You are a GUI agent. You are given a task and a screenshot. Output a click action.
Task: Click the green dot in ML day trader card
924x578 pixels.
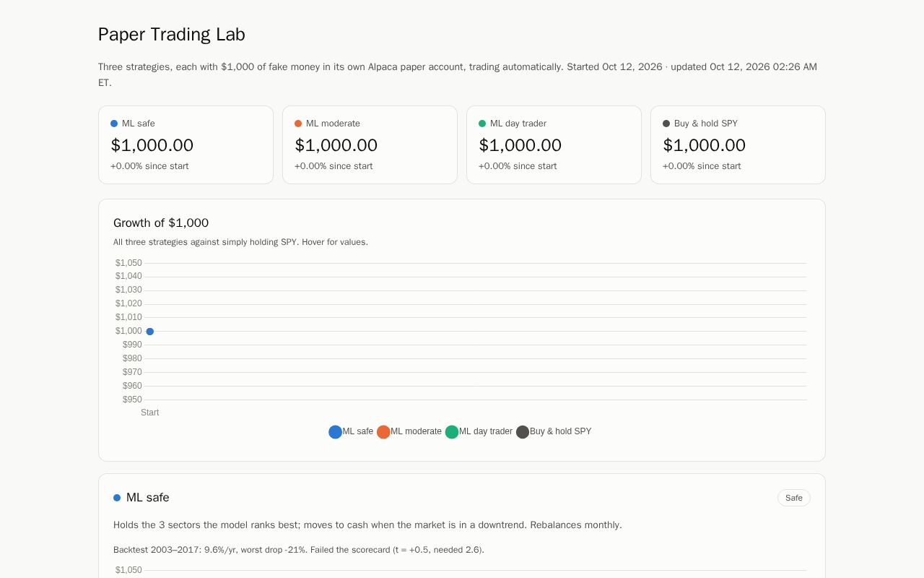click(x=482, y=124)
